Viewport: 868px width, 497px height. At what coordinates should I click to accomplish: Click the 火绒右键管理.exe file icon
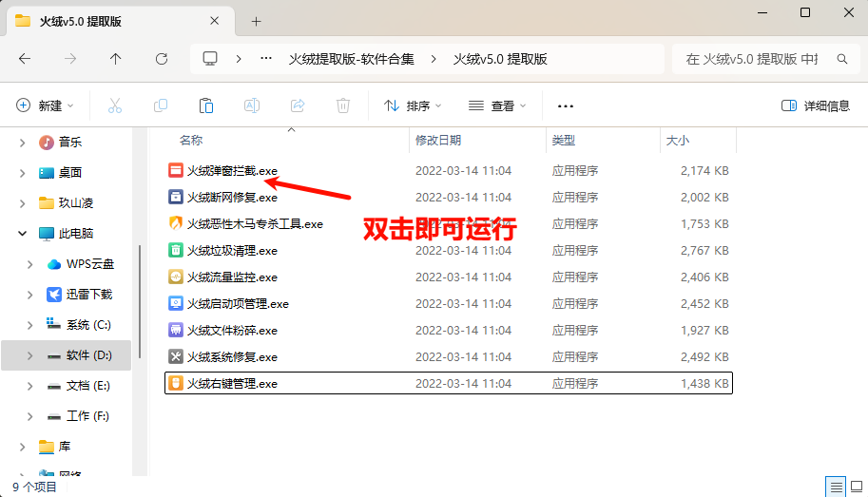tap(176, 383)
